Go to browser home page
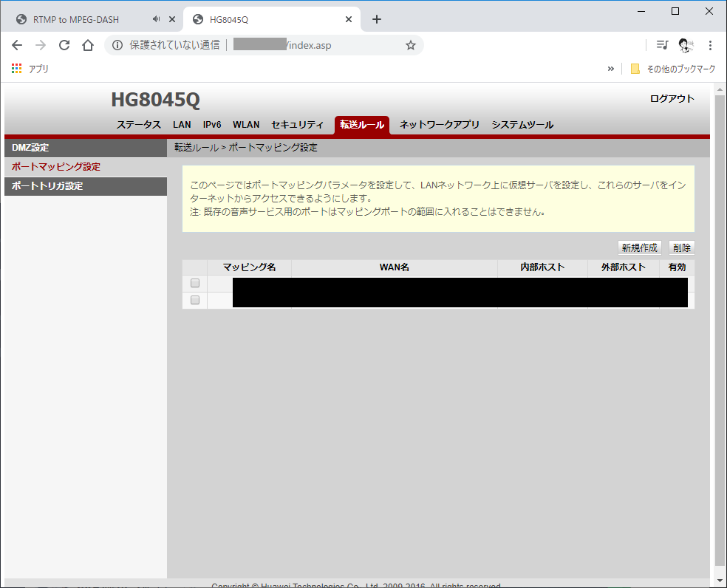 tap(88, 45)
